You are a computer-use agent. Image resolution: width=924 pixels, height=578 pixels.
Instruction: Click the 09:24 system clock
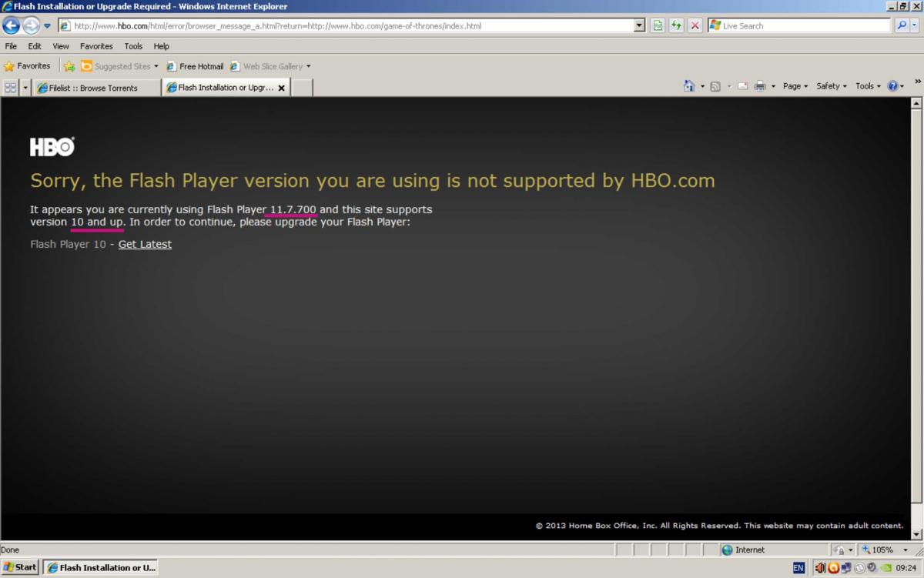(906, 568)
